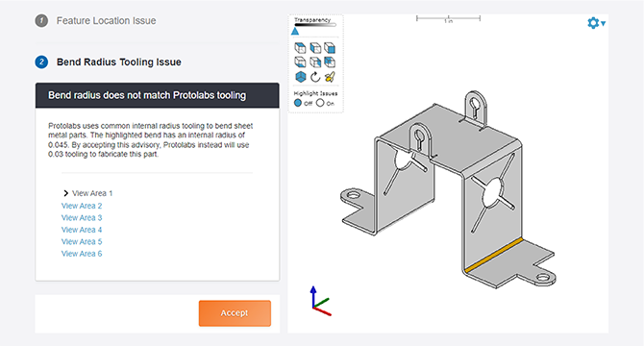The height and width of the screenshot is (346, 644).
Task: Click the rotate view arrow icon
Action: coord(315,77)
